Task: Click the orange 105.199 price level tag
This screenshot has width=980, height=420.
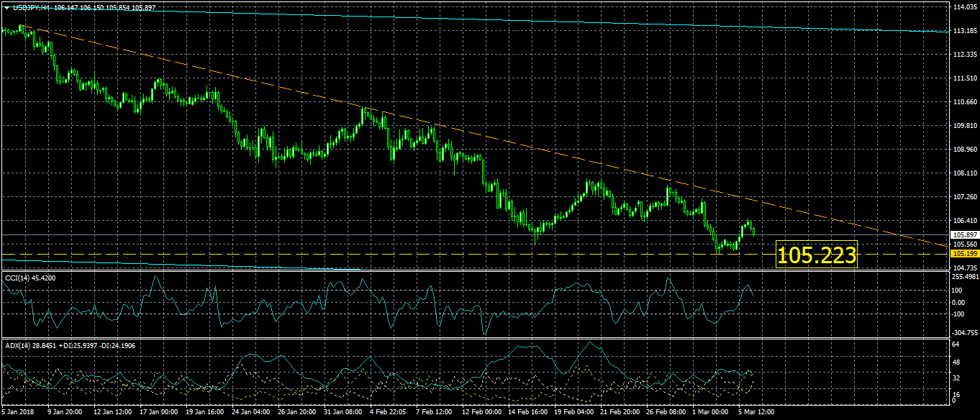Action: pos(963,254)
